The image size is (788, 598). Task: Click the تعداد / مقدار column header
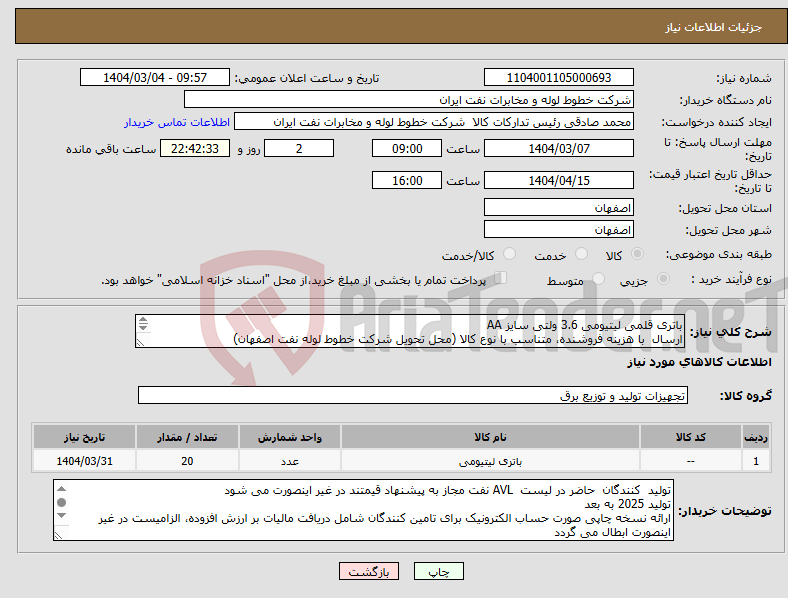click(187, 437)
